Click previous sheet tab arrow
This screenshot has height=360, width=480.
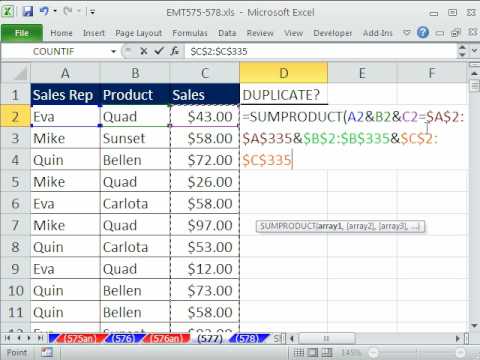[x=19, y=339]
